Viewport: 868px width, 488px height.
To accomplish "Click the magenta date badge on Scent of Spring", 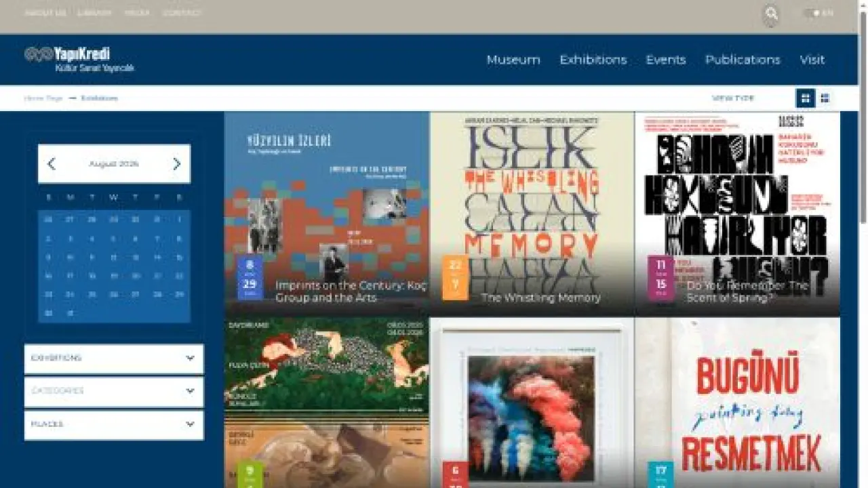I will coord(661,277).
